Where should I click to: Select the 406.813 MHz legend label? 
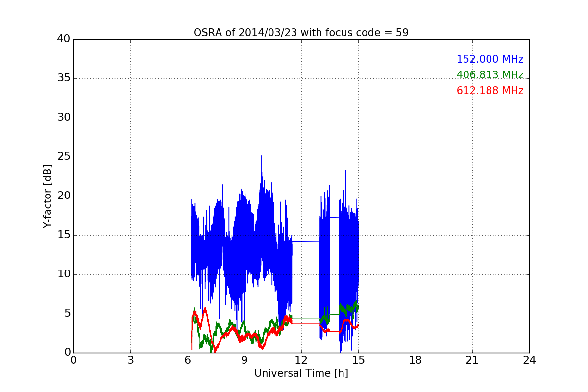490,75
